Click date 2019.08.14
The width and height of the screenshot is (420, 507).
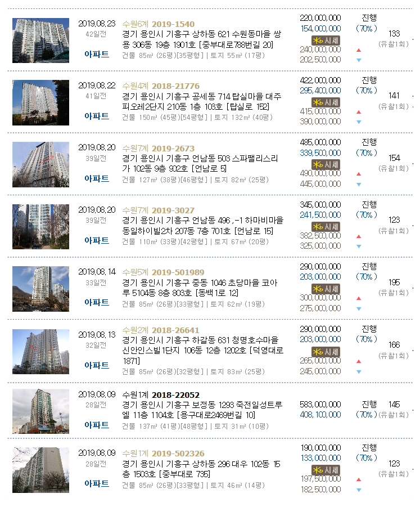click(97, 272)
